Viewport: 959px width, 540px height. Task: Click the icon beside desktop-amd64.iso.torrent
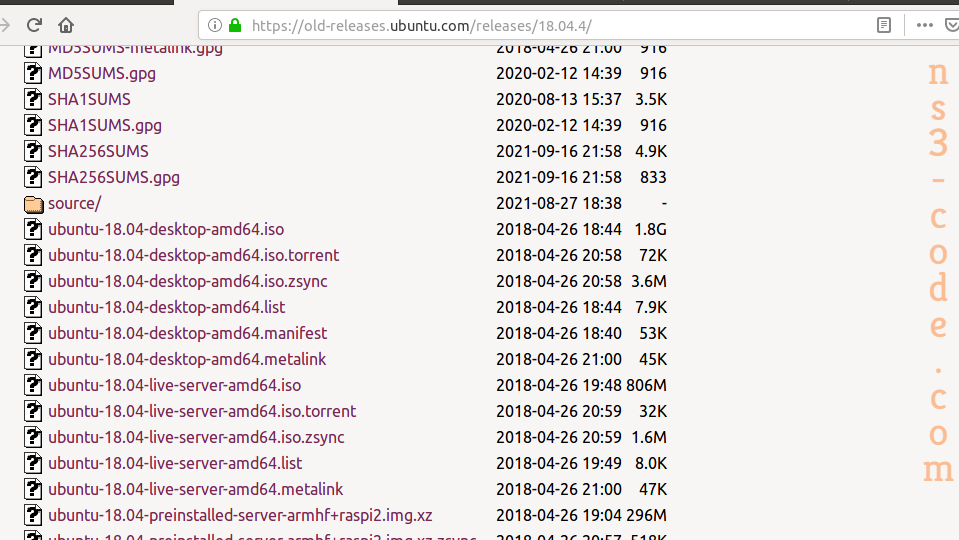pyautogui.click(x=33, y=255)
